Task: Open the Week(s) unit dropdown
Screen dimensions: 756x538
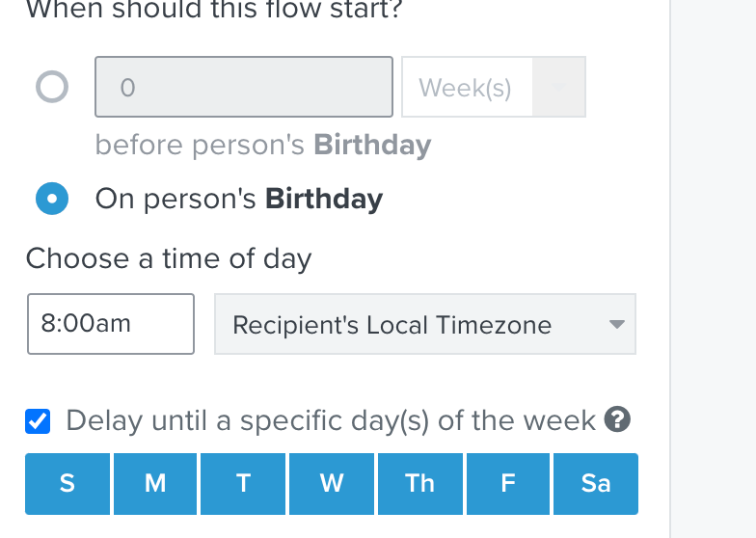Action: (494, 87)
